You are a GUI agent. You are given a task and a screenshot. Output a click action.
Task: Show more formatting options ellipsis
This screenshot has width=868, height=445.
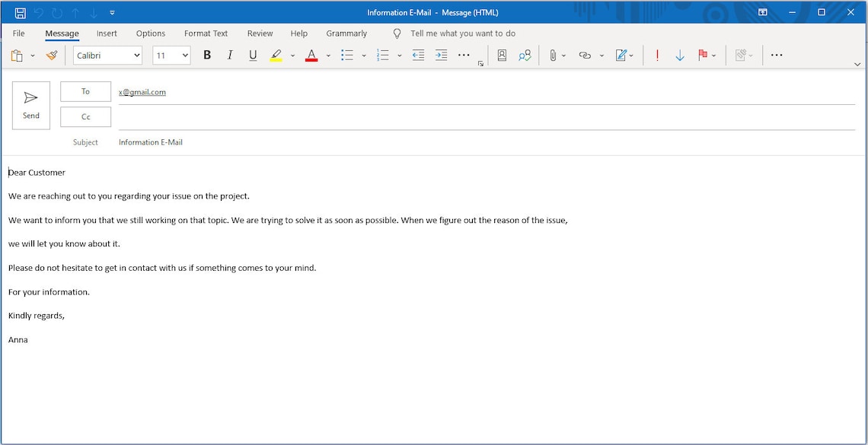tap(464, 56)
